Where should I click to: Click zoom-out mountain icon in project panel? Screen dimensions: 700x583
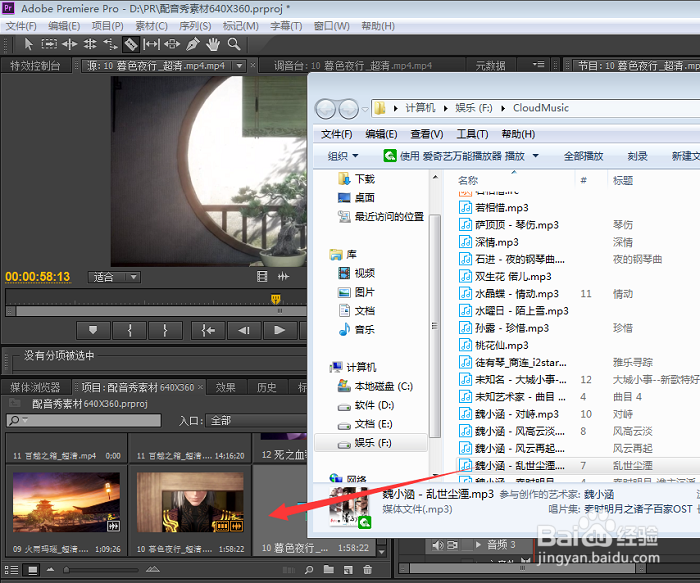(x=50, y=570)
